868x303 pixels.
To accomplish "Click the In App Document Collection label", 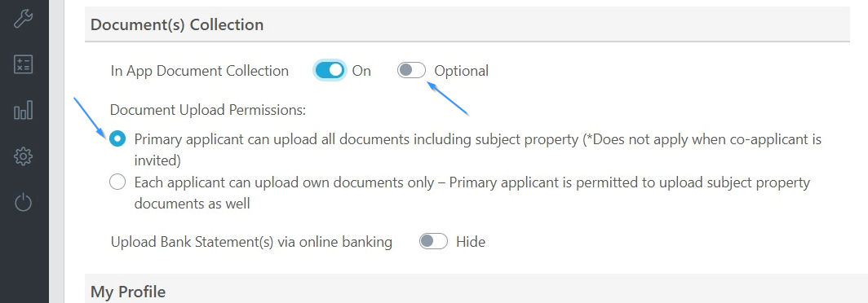I will (199, 71).
